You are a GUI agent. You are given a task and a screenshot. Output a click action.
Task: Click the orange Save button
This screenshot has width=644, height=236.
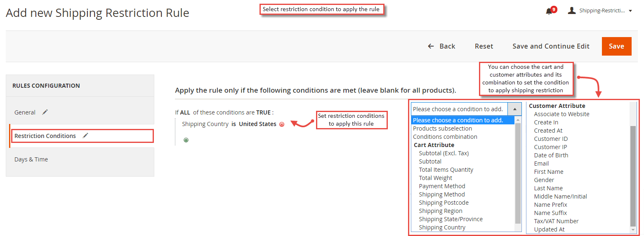click(616, 46)
